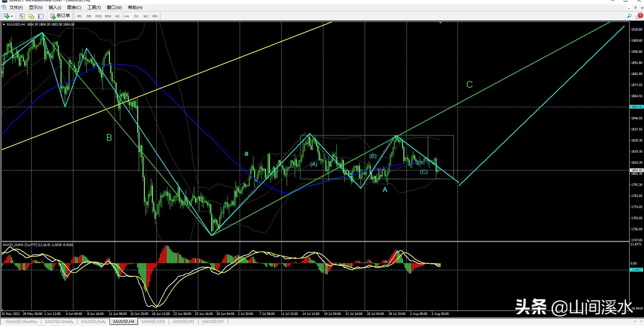Open the chat notification icon with badge
The image size is (644, 326).
[639, 16]
